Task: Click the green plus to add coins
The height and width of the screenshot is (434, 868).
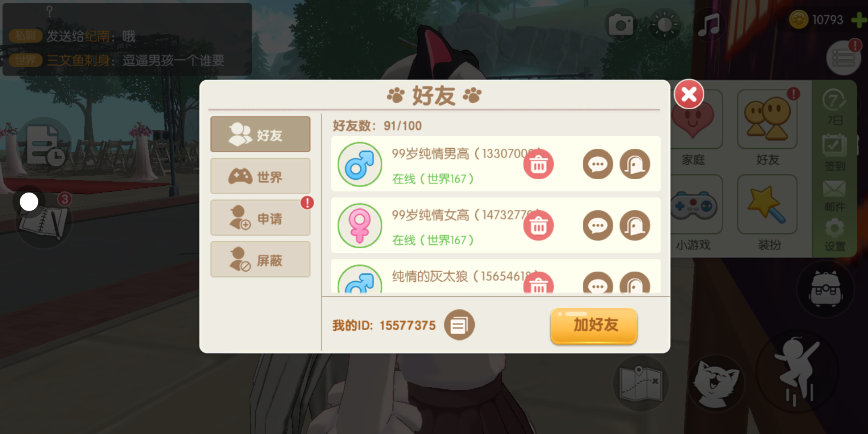Action: pos(859,20)
